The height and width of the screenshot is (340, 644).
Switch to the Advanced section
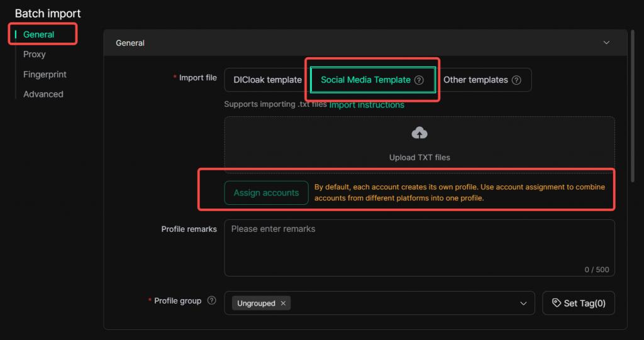click(43, 94)
